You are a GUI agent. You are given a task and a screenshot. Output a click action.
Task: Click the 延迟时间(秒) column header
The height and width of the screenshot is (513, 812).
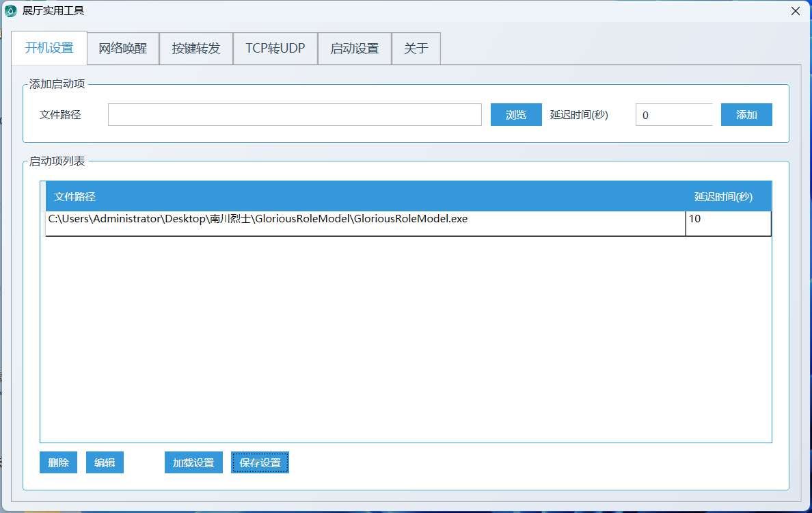(x=723, y=197)
